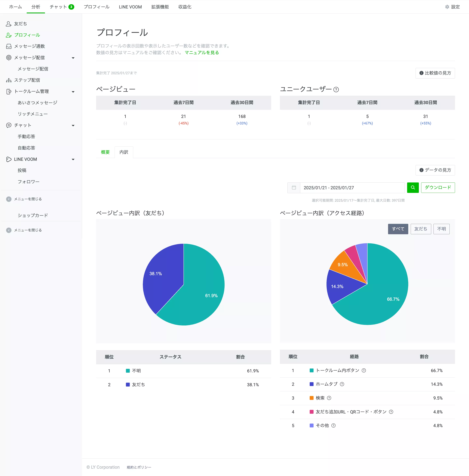Screen dimensions: 469x476
Task: Click help icon beside トークルーム内ボタン
Action: pos(364,370)
